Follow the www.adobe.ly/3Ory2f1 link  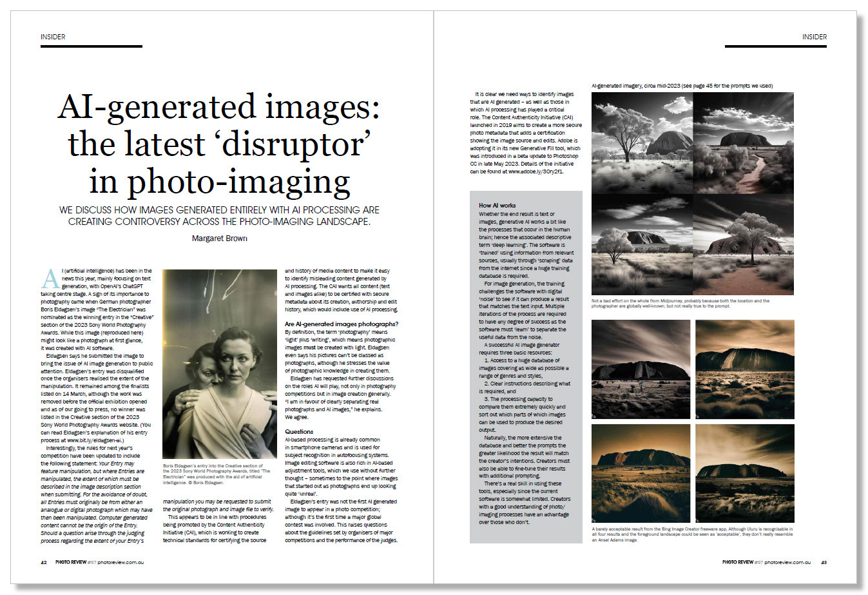(535, 171)
